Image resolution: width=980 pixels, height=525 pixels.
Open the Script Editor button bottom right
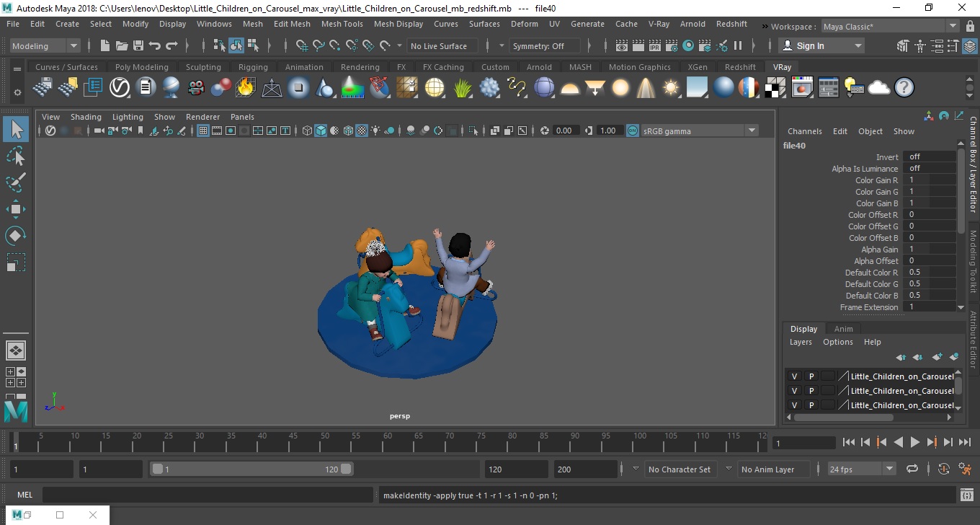[x=967, y=495]
